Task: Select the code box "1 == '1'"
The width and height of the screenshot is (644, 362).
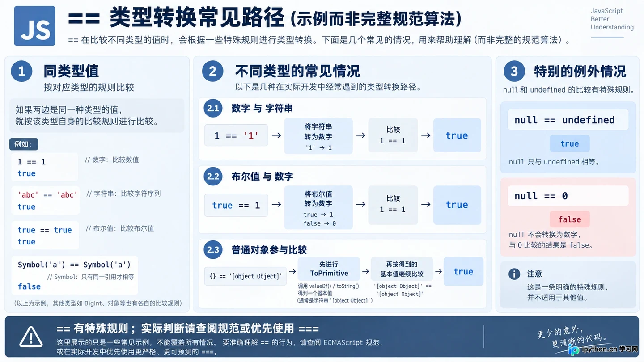Action: (x=236, y=135)
